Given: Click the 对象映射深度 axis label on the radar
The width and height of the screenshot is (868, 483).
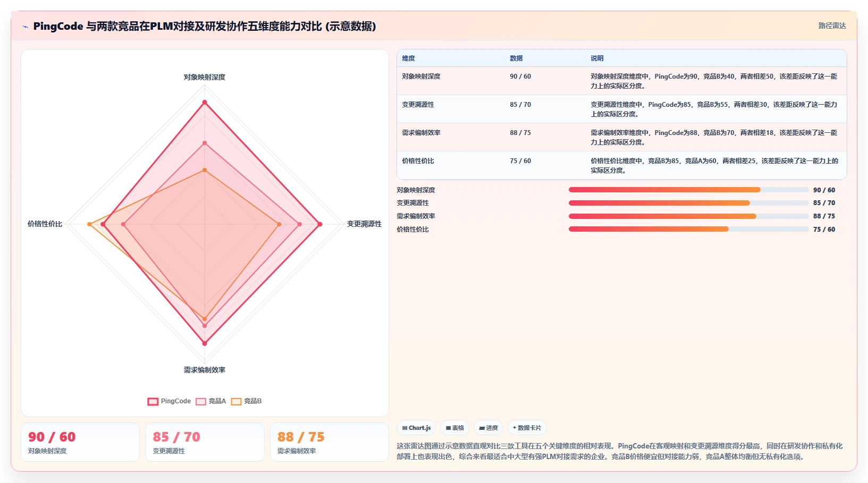Looking at the screenshot, I should [205, 77].
